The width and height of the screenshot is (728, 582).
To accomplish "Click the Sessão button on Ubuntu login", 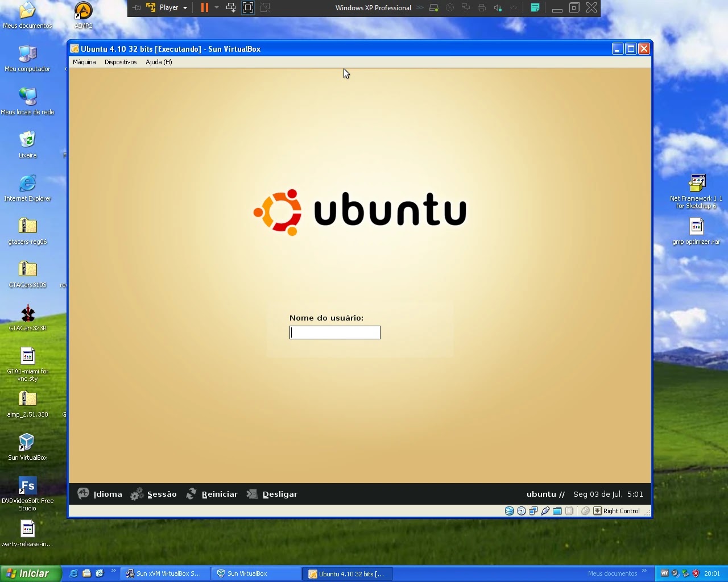I will (x=154, y=494).
